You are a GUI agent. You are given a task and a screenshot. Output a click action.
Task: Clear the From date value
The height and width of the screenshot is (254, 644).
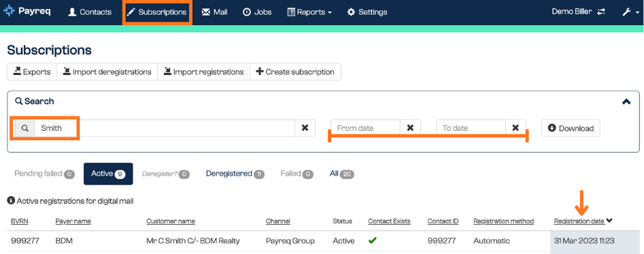coord(410,128)
